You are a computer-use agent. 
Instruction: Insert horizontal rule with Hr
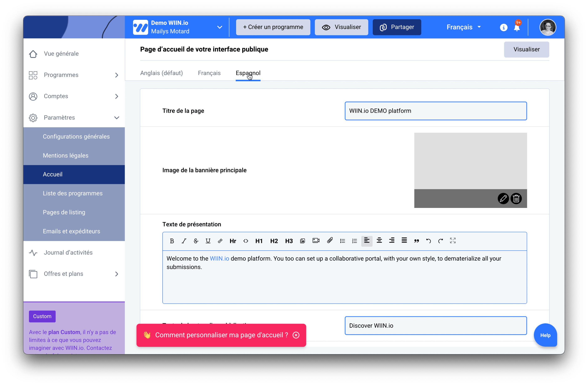(233, 241)
